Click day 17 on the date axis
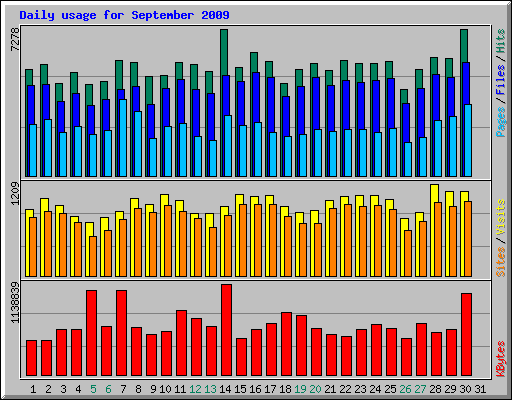Screen dimensions: 512x400 (x=270, y=389)
